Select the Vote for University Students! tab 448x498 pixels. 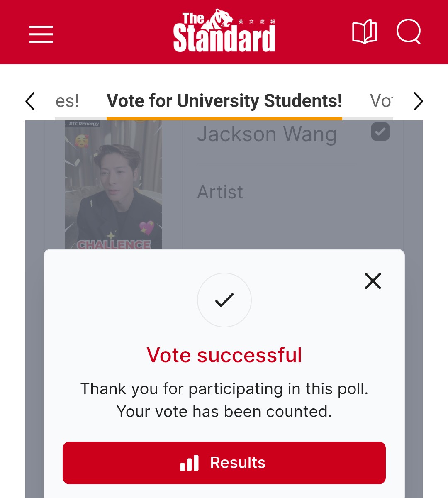tap(224, 101)
